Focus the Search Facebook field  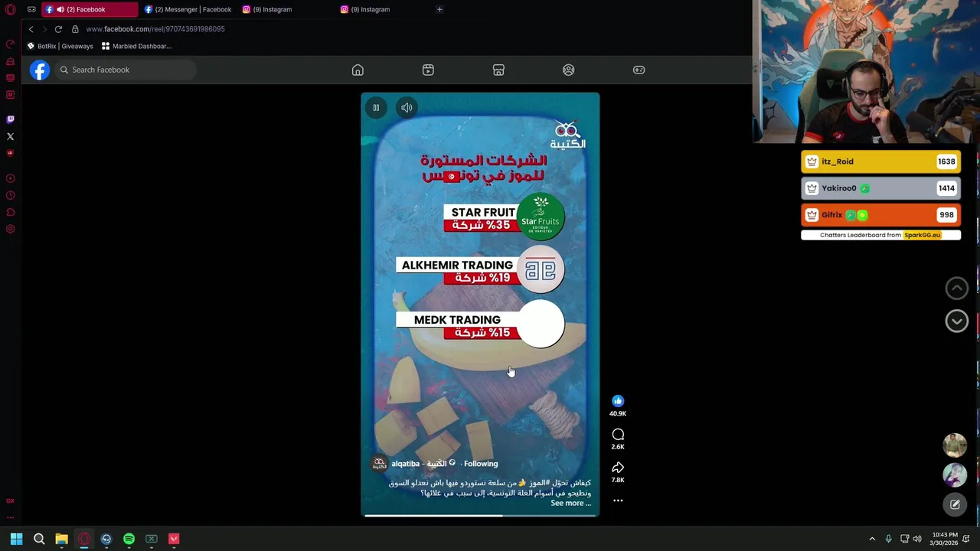pyautogui.click(x=126, y=70)
